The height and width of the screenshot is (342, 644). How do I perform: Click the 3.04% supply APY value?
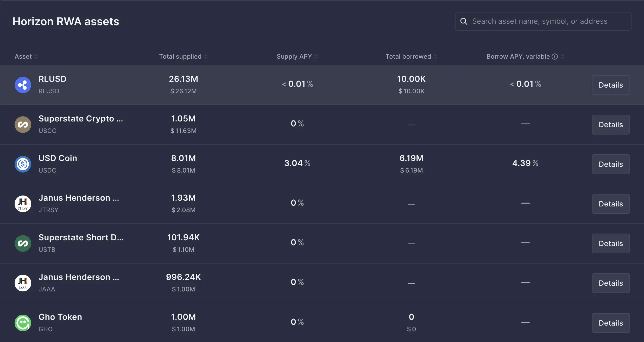(297, 163)
